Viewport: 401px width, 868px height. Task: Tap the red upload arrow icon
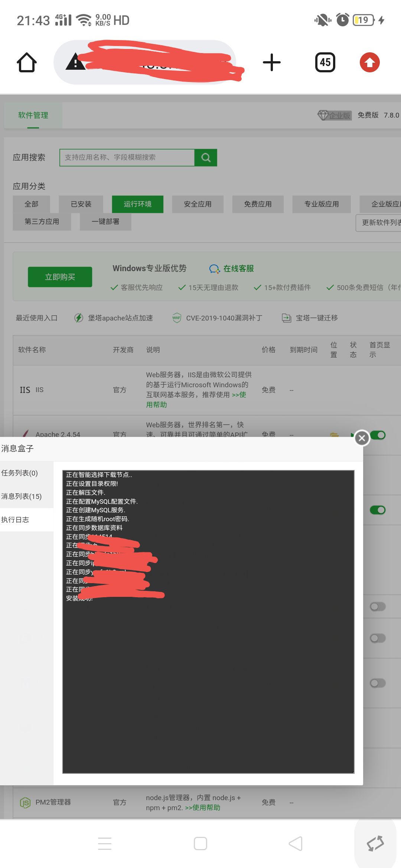tap(369, 62)
